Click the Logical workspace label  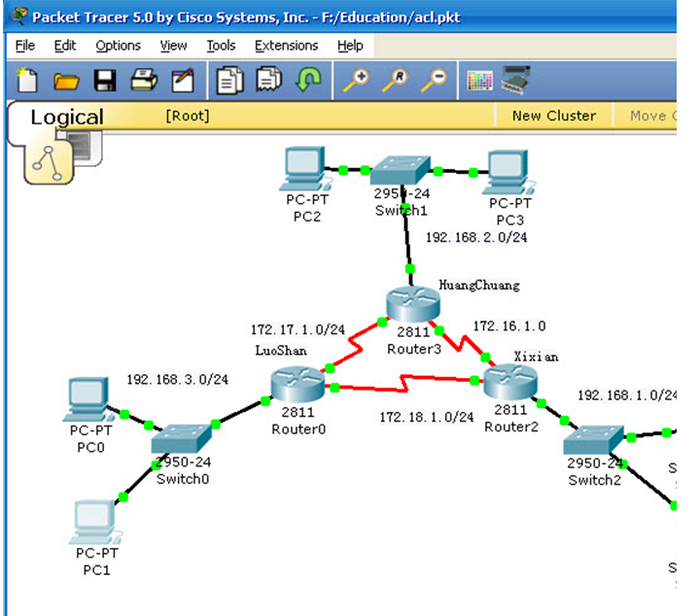[x=67, y=118]
